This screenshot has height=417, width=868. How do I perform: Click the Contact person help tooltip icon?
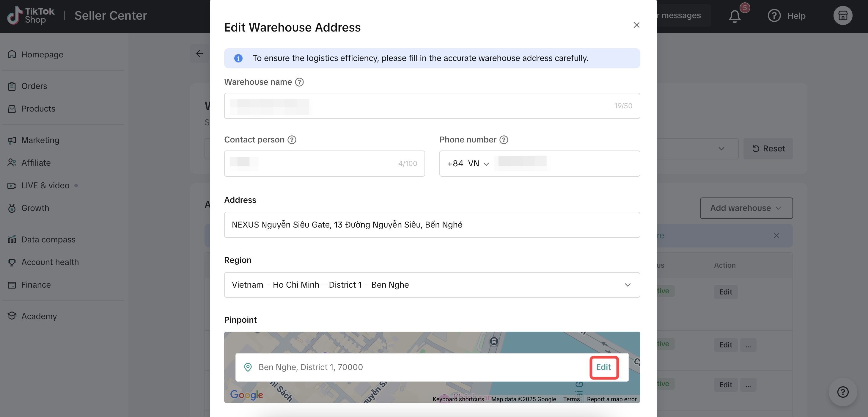click(292, 139)
